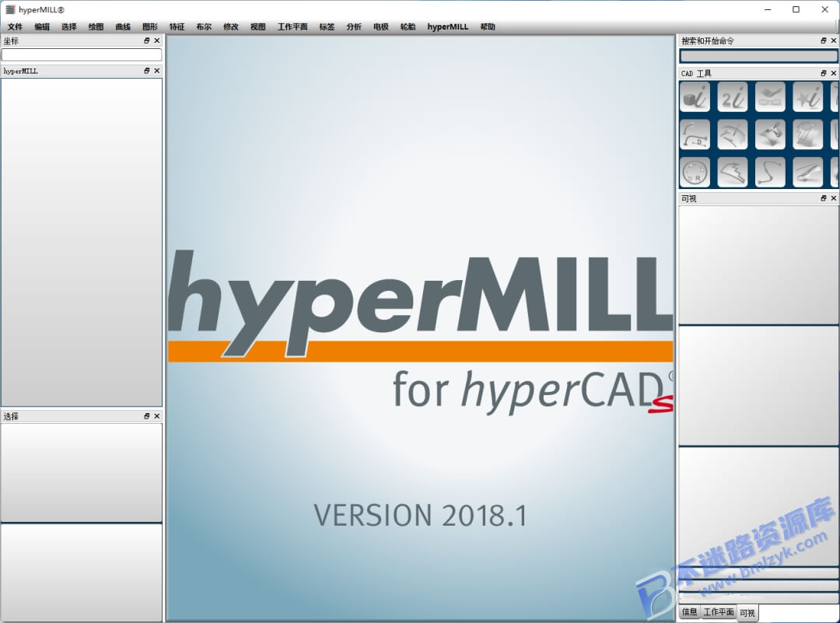Switch to the 信息 tab at bottom right

click(x=689, y=612)
